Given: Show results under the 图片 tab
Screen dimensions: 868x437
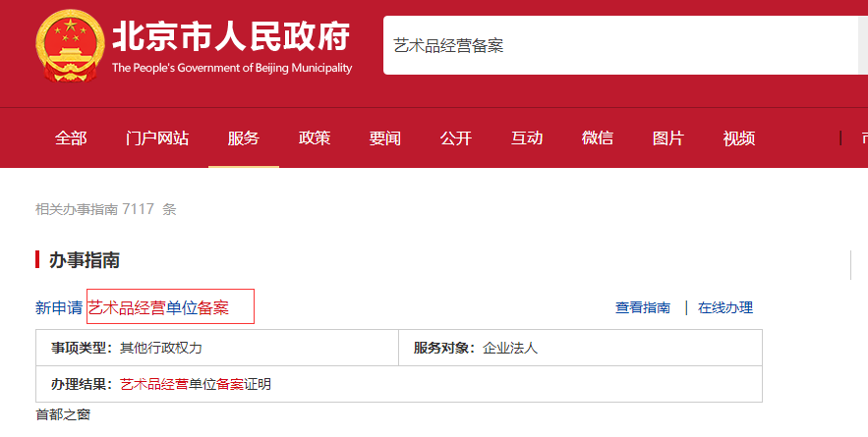Looking at the screenshot, I should click(x=668, y=138).
